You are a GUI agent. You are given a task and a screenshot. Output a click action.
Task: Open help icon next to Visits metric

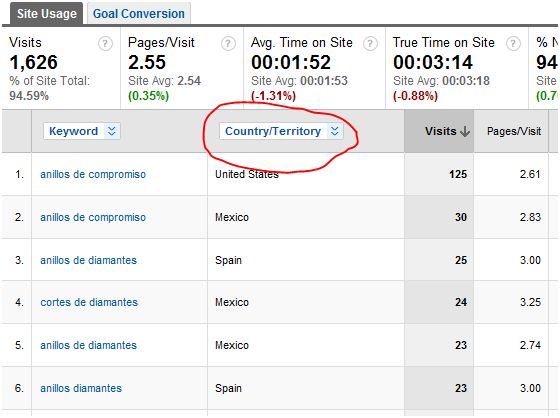click(105, 44)
